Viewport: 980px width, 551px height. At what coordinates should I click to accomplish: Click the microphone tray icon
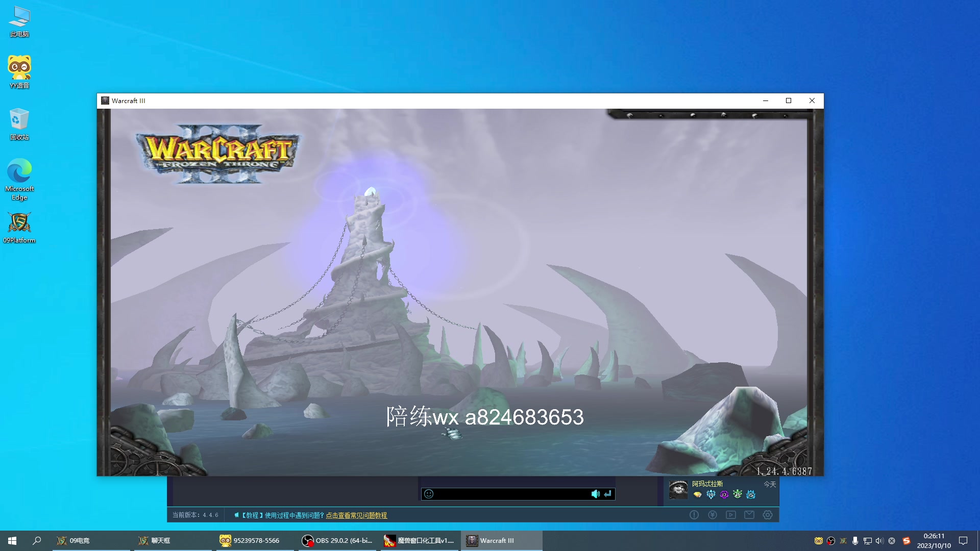point(855,541)
